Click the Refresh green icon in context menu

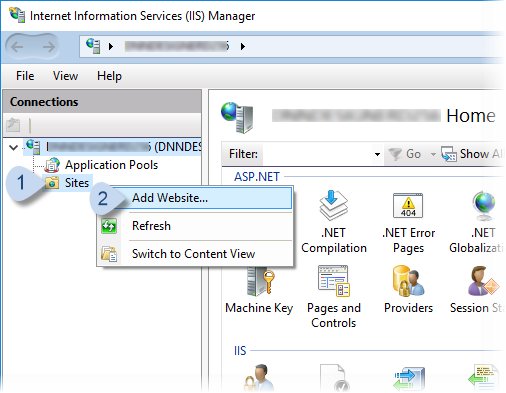[x=109, y=226]
